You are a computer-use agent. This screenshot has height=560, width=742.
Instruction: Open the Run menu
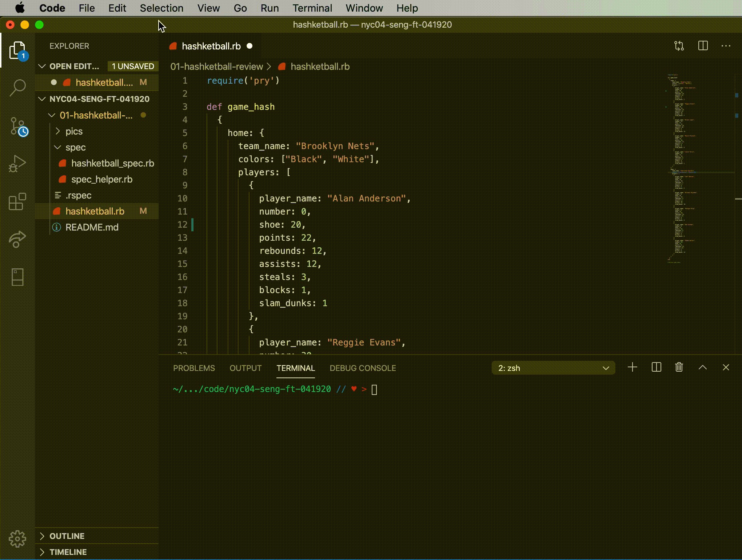pyautogui.click(x=270, y=8)
